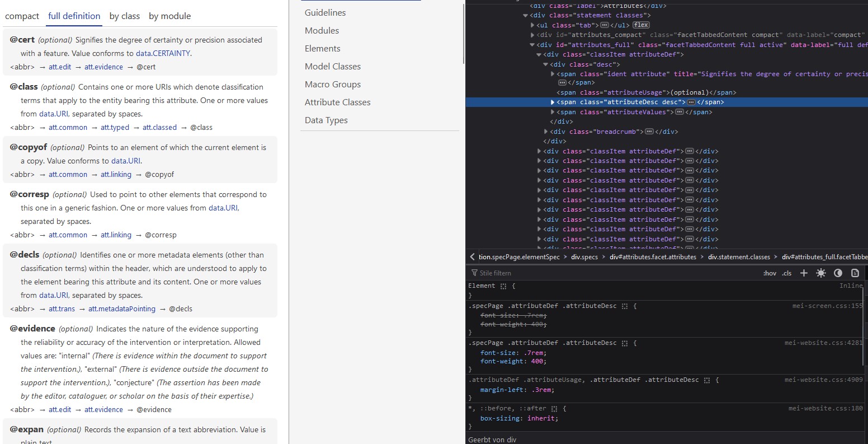Expand the div class="breadcrumb" node

click(546, 132)
